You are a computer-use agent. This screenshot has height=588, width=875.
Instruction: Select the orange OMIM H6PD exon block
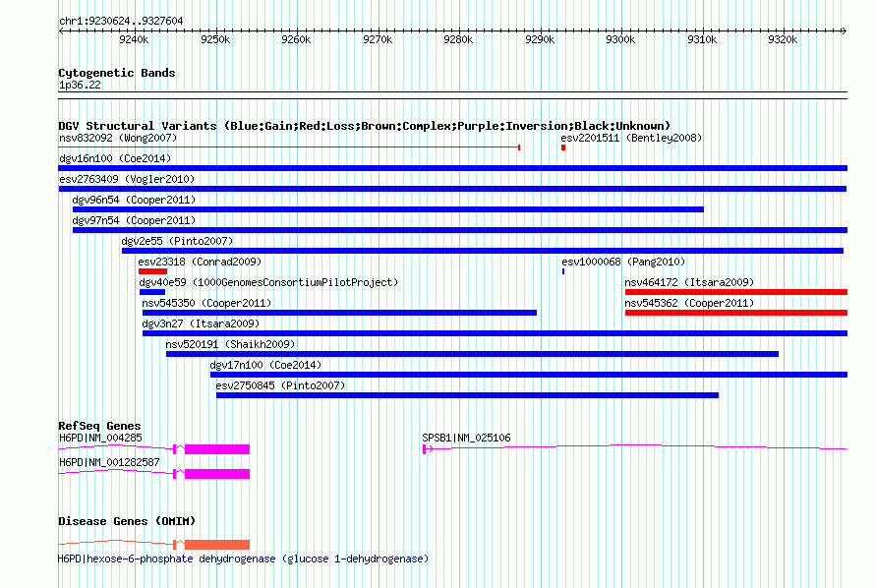(217, 545)
